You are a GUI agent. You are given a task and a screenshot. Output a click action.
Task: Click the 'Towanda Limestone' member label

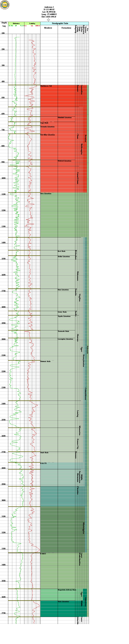point(47,127)
